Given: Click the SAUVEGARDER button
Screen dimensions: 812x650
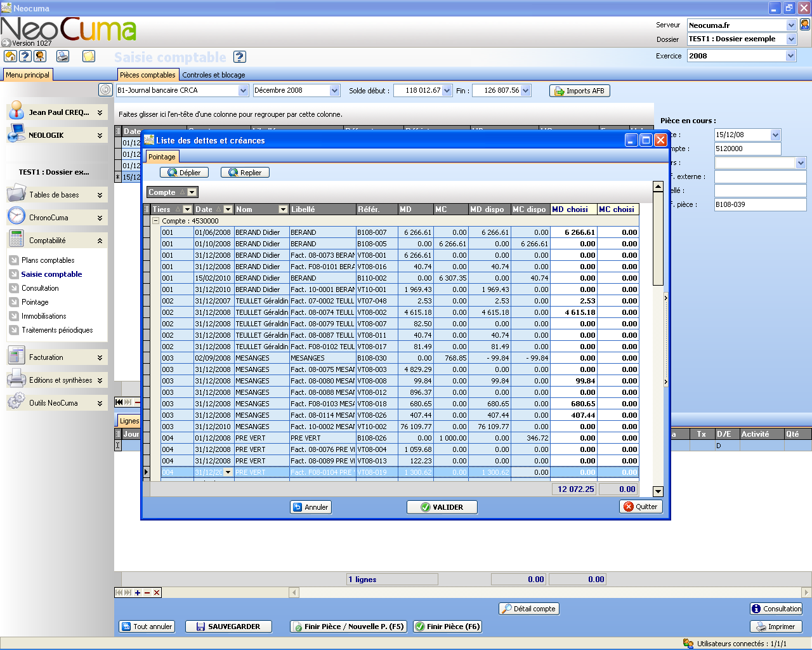Looking at the screenshot, I should tap(228, 627).
